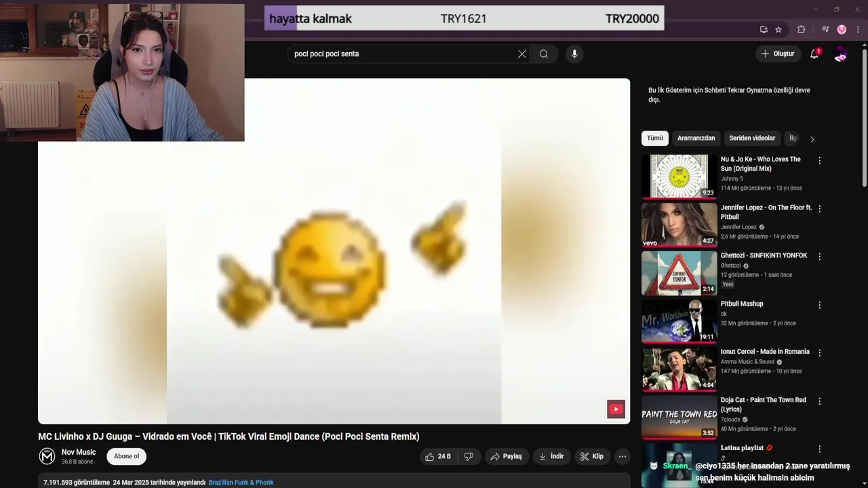Image resolution: width=868 pixels, height=488 pixels.
Task: Click 7clouds channel name
Action: coord(731,420)
